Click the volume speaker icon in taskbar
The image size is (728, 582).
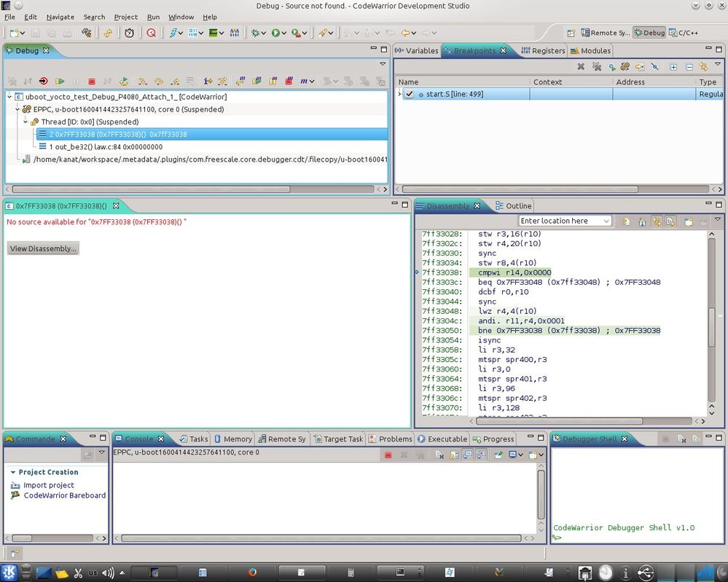(x=108, y=573)
